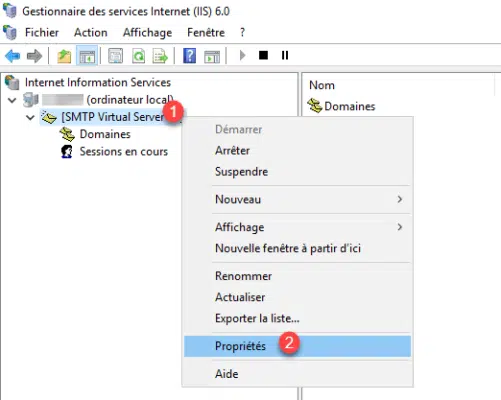The image size is (501, 400).
Task: Open the blue Help question mark icon
Action: pos(189,56)
